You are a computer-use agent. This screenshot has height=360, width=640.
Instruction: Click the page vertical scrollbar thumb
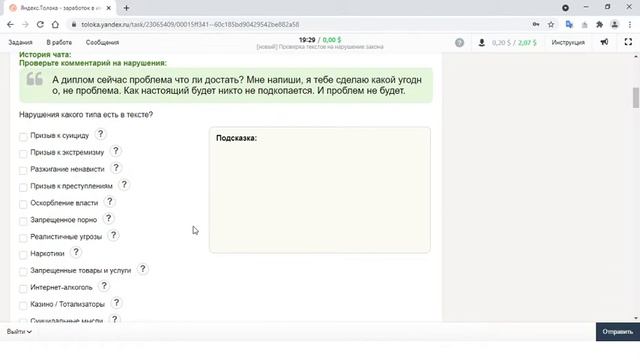click(x=636, y=98)
